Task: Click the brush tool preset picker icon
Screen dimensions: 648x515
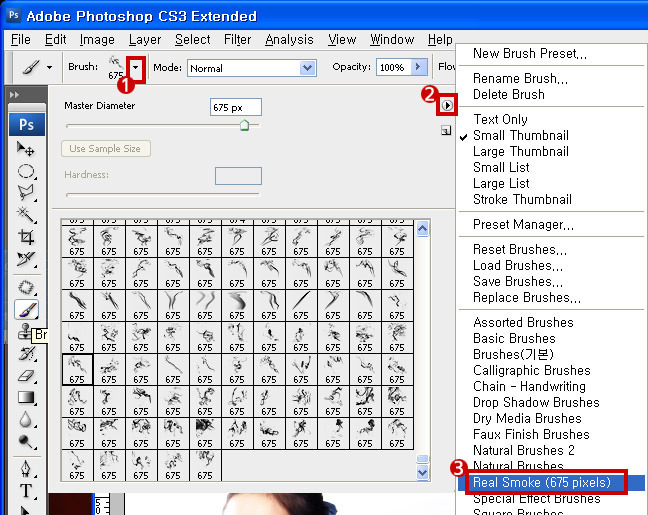Action: pyautogui.click(x=31, y=67)
